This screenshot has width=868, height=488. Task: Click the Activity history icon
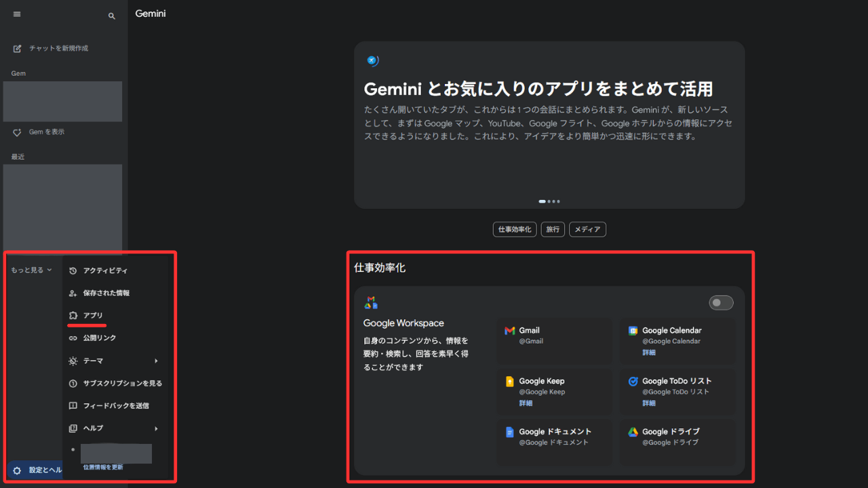tap(73, 270)
